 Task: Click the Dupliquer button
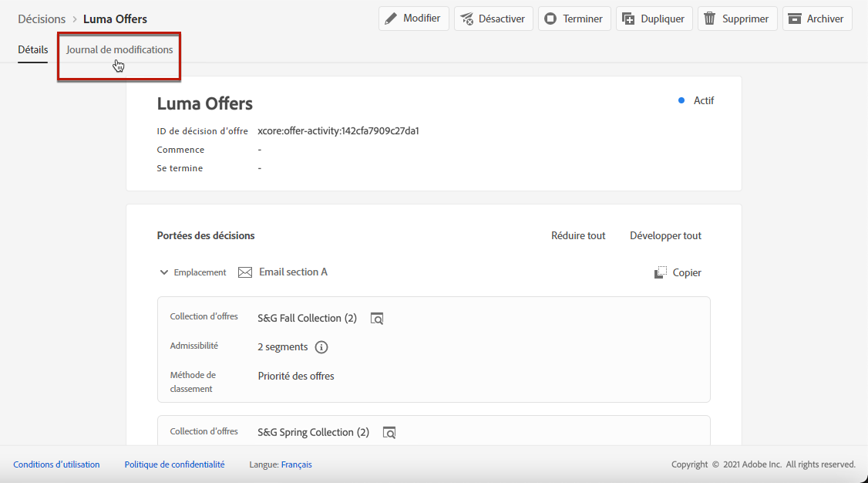click(x=654, y=19)
